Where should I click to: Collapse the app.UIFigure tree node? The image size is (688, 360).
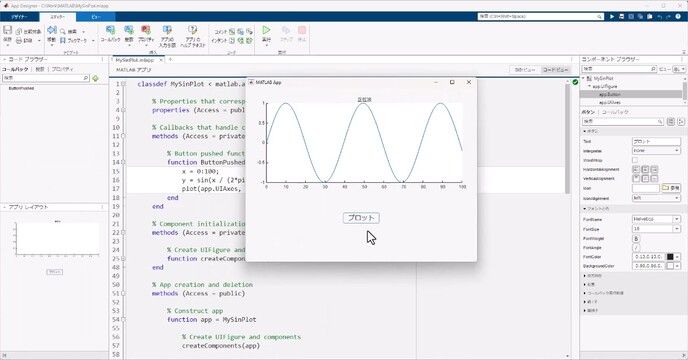pos(589,86)
